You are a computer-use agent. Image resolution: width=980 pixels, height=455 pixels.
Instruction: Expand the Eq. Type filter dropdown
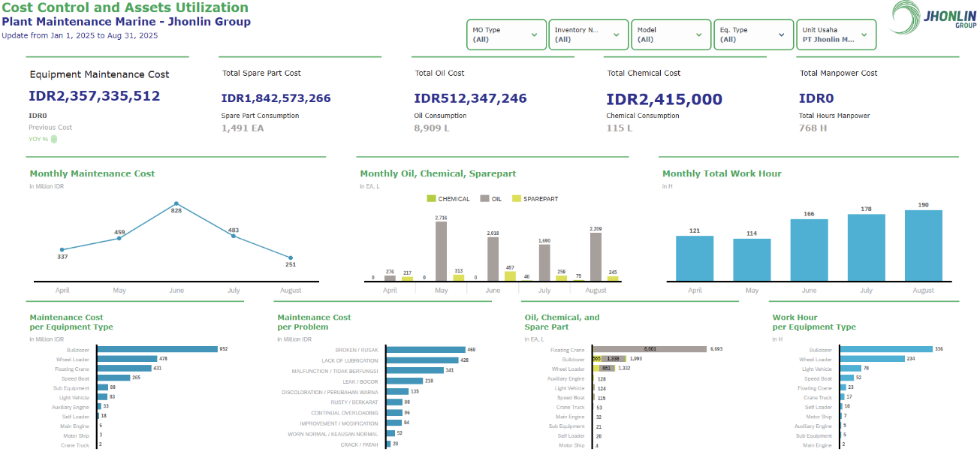click(x=753, y=35)
